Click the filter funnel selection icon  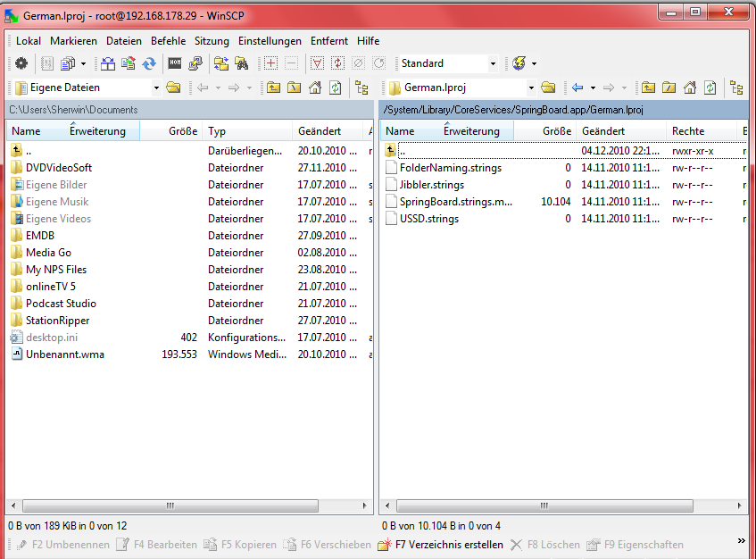point(317,63)
